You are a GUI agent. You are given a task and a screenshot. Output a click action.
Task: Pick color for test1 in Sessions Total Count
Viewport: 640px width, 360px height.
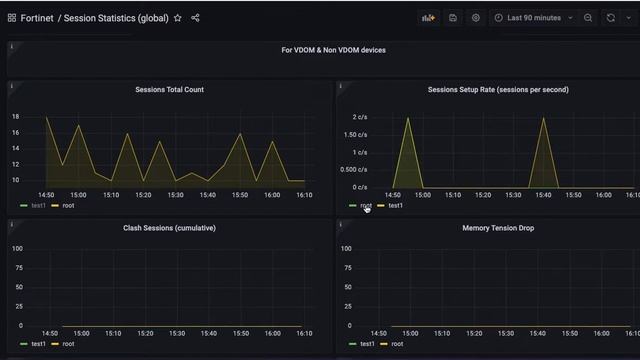[x=24, y=206]
